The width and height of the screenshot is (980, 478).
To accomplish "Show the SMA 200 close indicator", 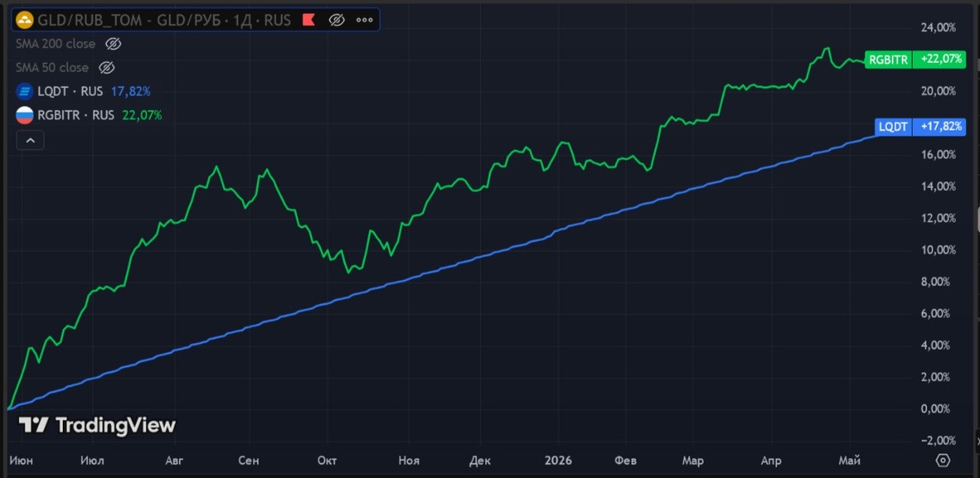I will pyautogui.click(x=114, y=44).
